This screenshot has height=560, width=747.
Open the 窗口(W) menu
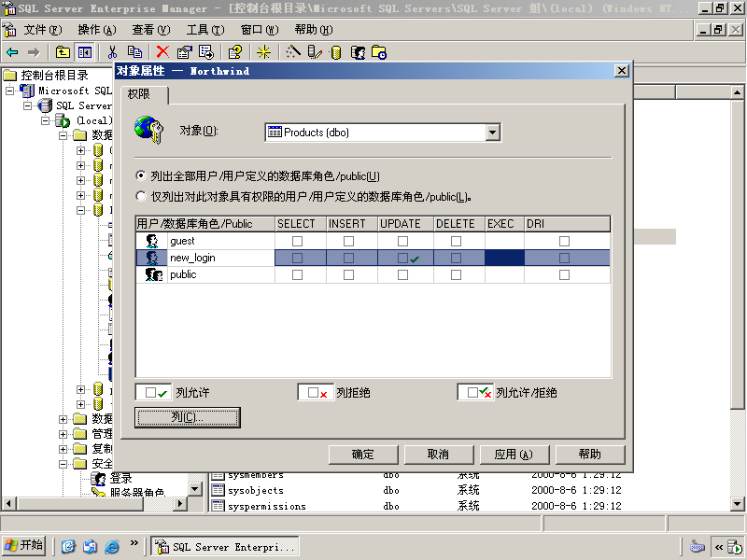pyautogui.click(x=260, y=30)
